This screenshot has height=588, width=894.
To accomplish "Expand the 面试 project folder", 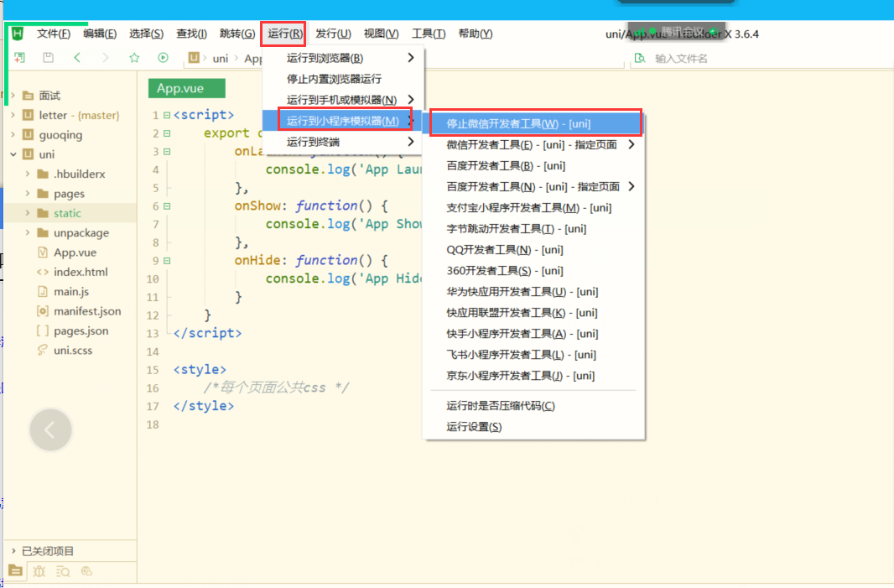I will [x=13, y=96].
